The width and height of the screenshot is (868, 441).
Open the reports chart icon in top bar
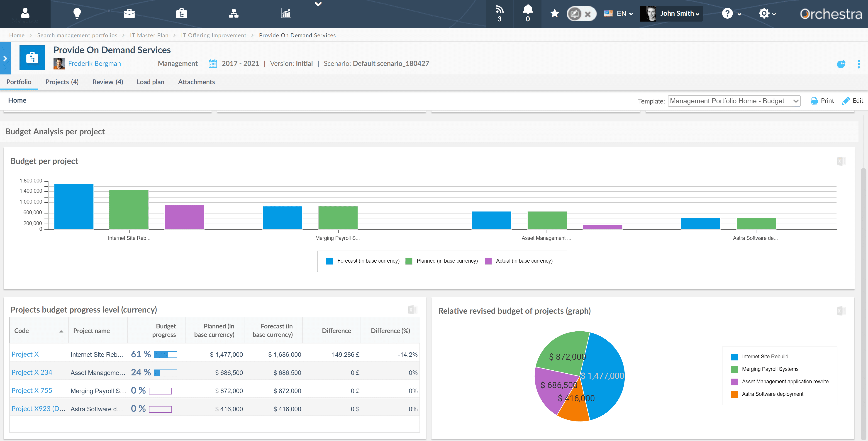pyautogui.click(x=285, y=13)
